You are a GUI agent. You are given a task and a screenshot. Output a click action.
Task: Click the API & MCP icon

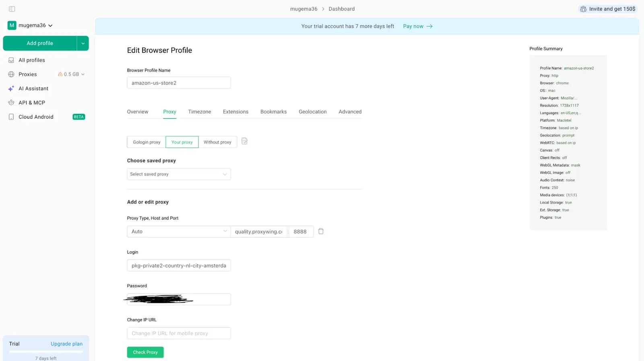point(11,103)
